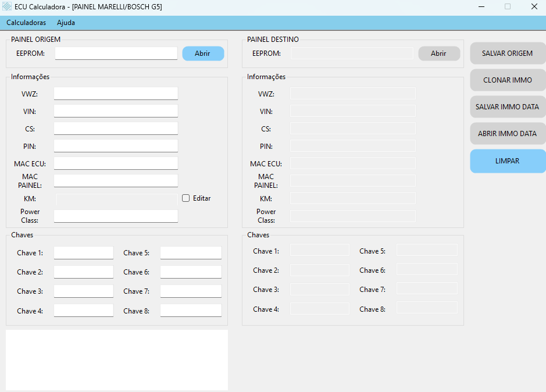Click the ABRIR IMMO DATA button
The height and width of the screenshot is (392, 546).
tap(507, 134)
